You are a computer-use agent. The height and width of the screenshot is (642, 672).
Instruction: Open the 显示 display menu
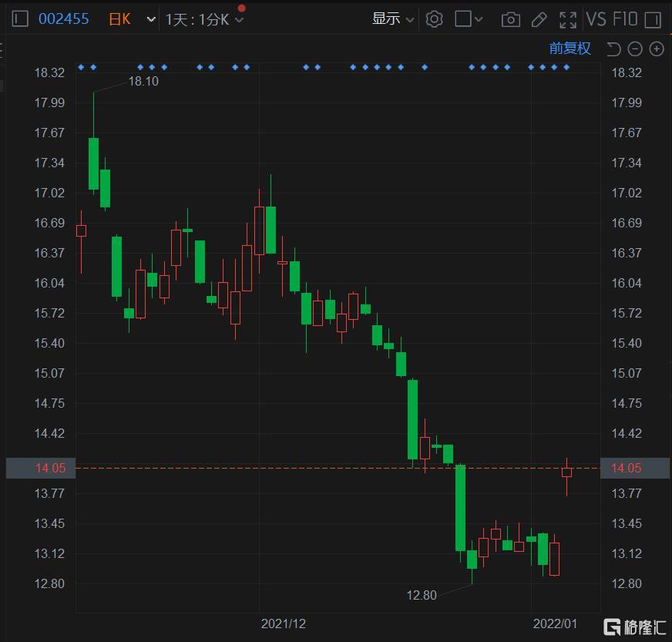392,18
